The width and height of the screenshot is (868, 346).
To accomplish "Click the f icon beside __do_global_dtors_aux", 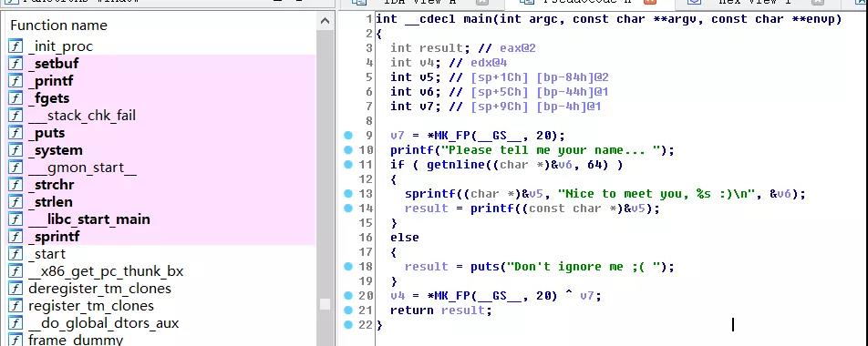I will click(15, 323).
